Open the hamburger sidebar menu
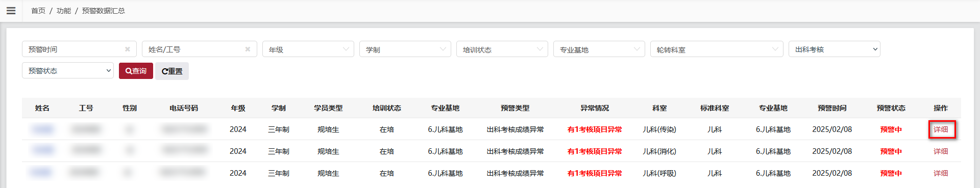This screenshot has height=188, width=980. tap(11, 10)
